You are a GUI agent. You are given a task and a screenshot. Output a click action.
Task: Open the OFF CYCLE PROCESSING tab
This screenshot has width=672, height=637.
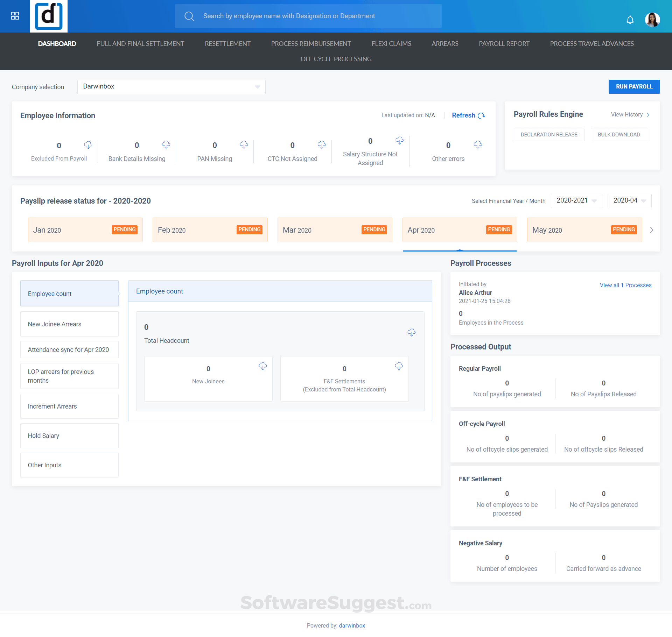pyautogui.click(x=336, y=59)
